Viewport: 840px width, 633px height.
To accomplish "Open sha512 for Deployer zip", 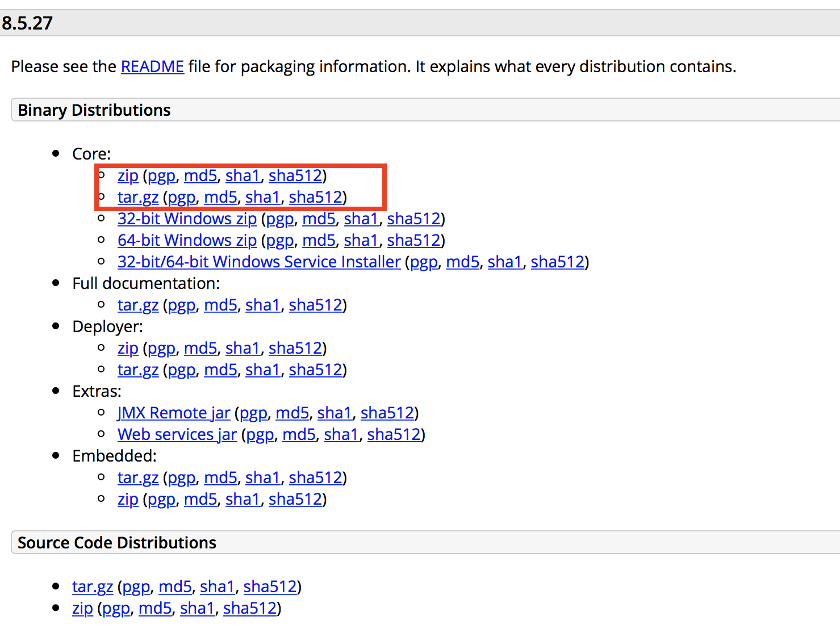I will (x=295, y=349).
